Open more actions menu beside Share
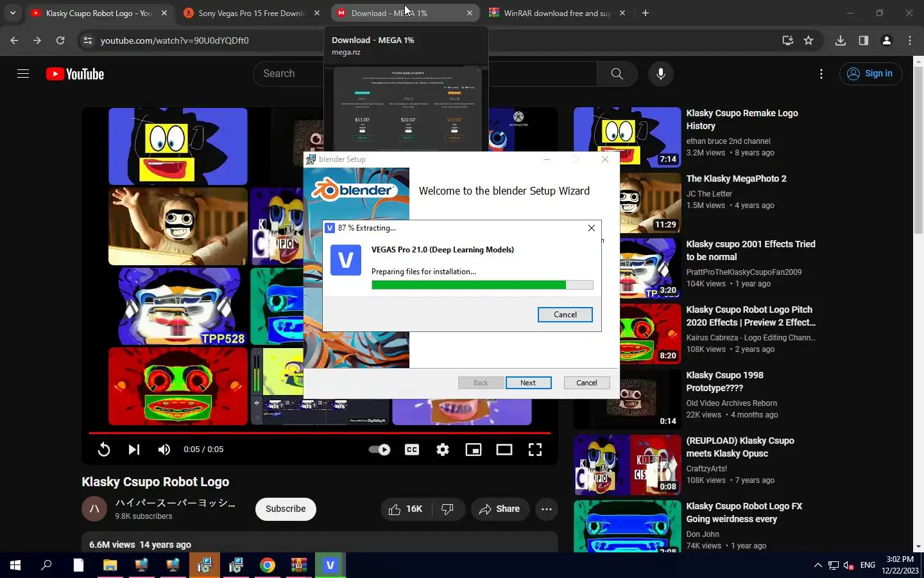This screenshot has height=578, width=924. pos(547,509)
